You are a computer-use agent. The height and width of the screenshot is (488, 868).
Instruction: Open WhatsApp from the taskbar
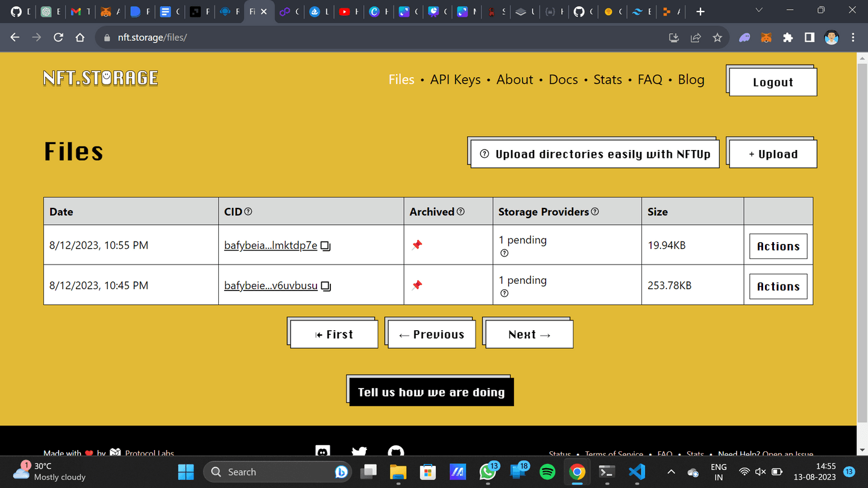tap(488, 472)
